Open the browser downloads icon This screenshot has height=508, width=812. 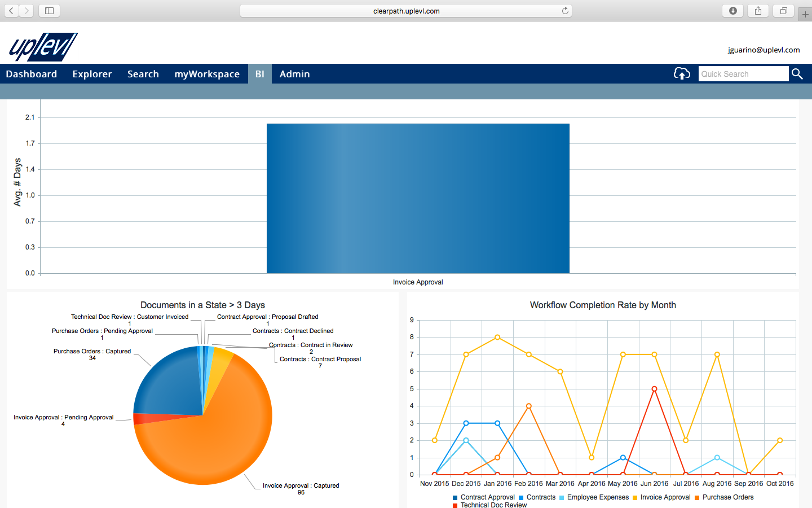tap(732, 11)
